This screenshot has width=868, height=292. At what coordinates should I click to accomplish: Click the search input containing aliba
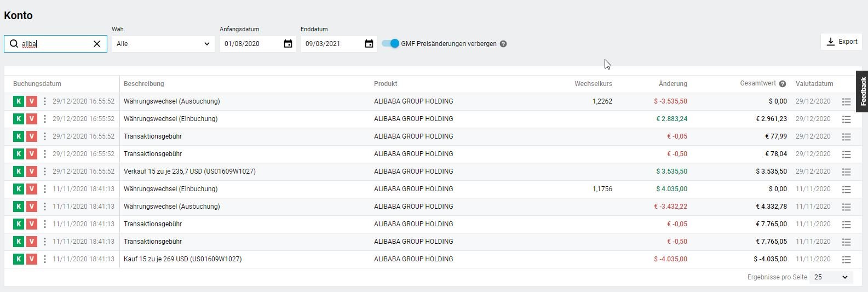[x=55, y=44]
